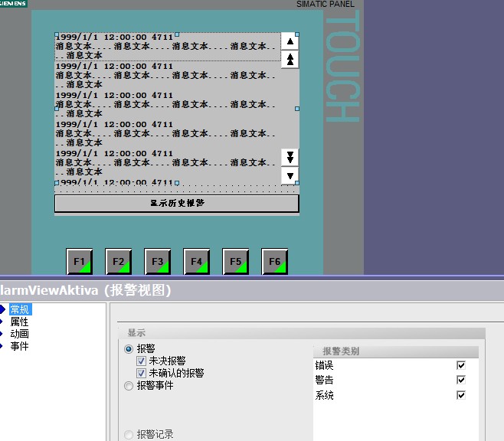Open the 事件 properties category
The width and height of the screenshot is (504, 441).
(20, 346)
